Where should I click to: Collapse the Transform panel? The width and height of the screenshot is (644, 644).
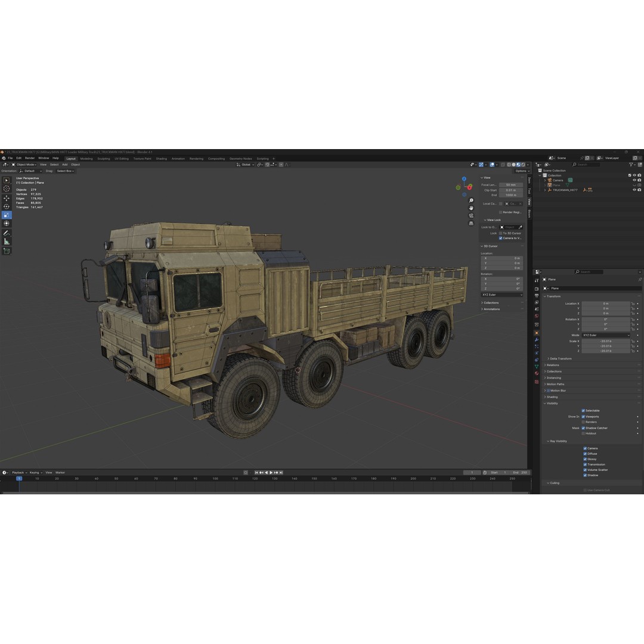pyautogui.click(x=553, y=296)
